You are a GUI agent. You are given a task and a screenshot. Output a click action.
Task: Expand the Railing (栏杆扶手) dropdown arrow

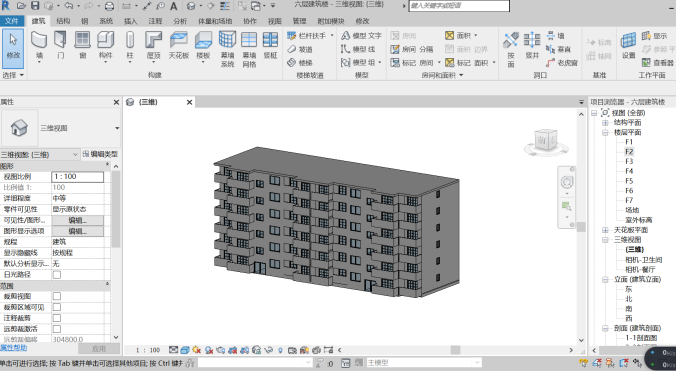pos(332,35)
